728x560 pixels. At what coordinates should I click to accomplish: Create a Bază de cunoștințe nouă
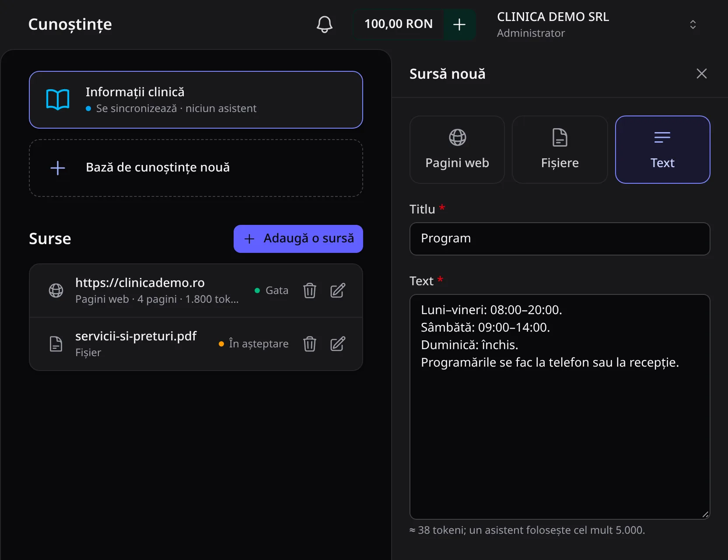(196, 168)
